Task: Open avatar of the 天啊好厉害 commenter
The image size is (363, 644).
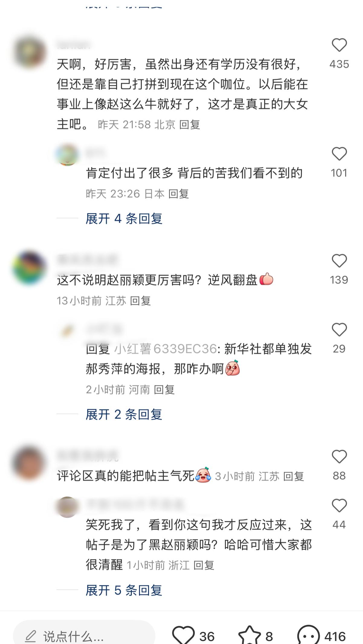Action: pos(29,52)
